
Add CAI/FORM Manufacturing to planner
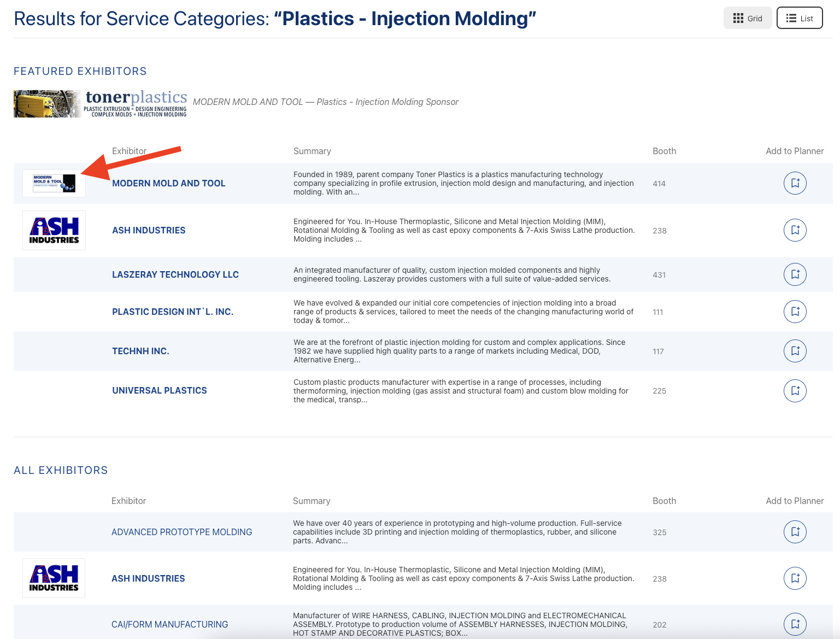click(795, 624)
